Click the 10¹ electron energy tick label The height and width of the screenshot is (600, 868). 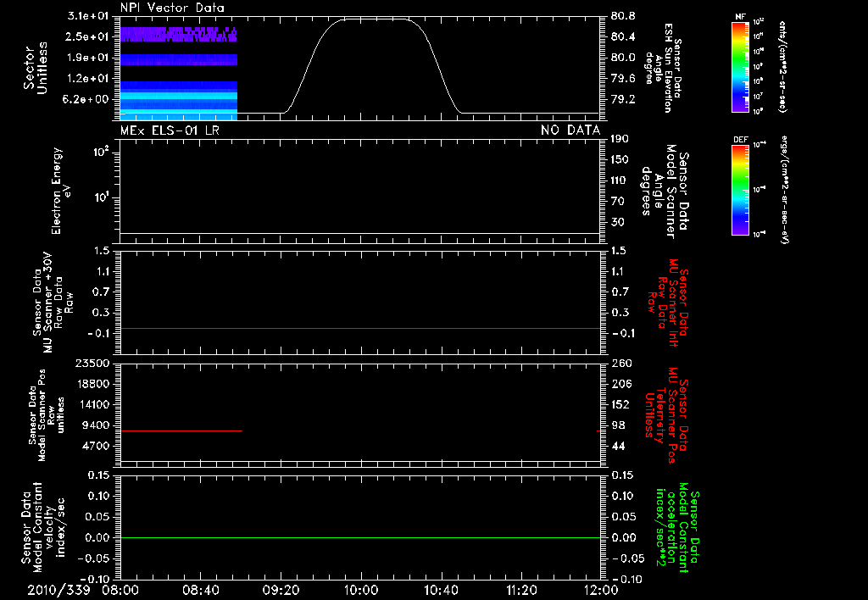point(101,197)
